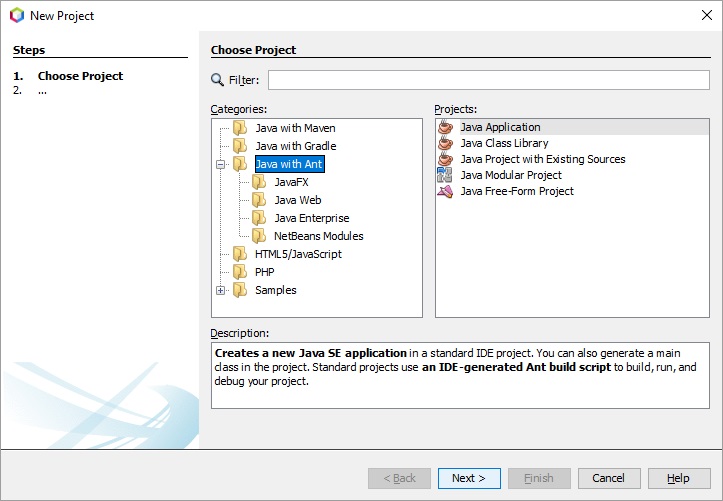Click the Java Free-Form Project icon

pos(445,191)
